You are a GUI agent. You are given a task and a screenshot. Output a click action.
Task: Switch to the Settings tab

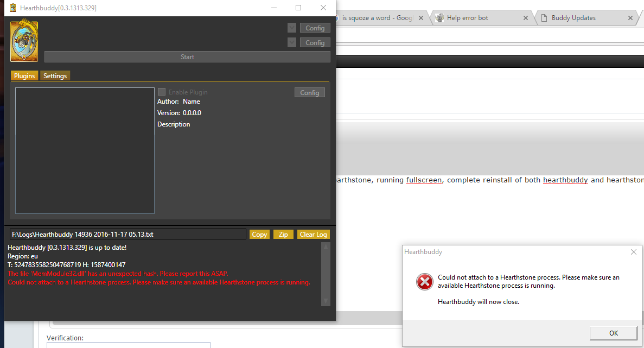pyautogui.click(x=55, y=76)
